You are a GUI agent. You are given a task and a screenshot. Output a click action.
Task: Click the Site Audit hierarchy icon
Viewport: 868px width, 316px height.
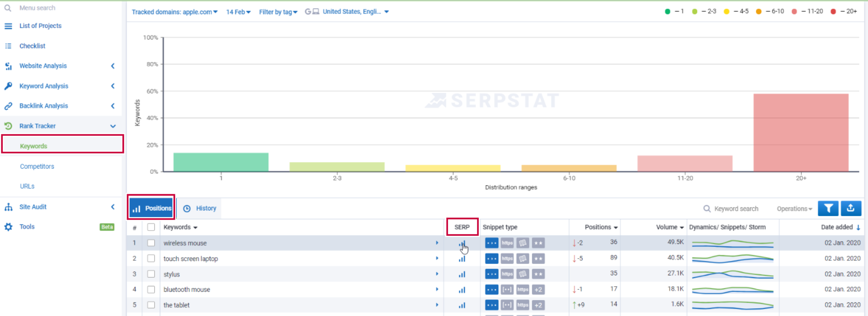click(8, 207)
